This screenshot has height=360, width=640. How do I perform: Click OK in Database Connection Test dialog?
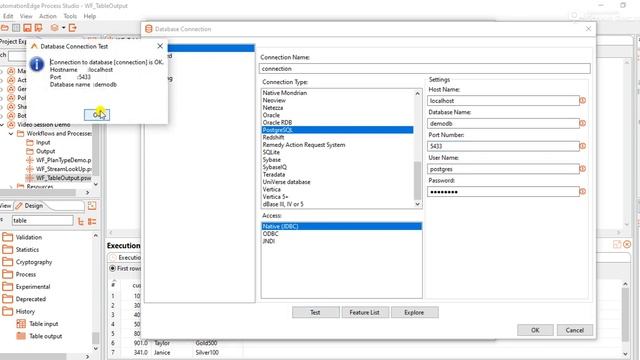click(97, 115)
